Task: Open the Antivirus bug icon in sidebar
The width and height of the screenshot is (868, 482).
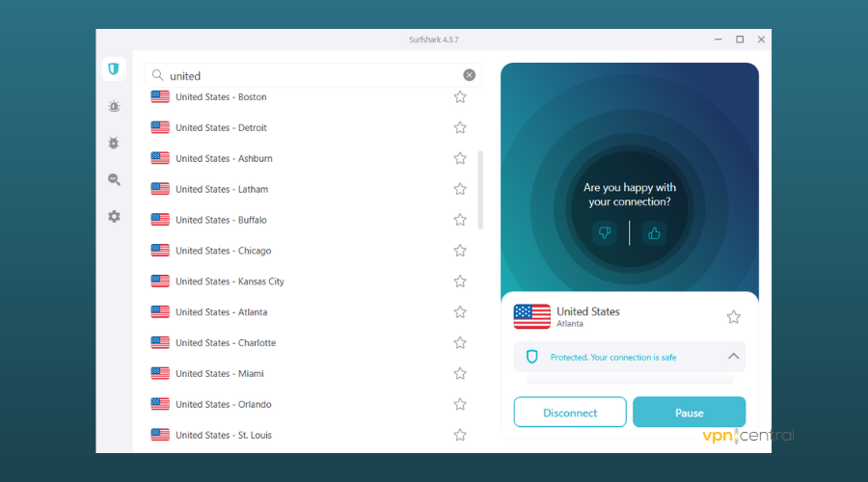Action: click(114, 143)
